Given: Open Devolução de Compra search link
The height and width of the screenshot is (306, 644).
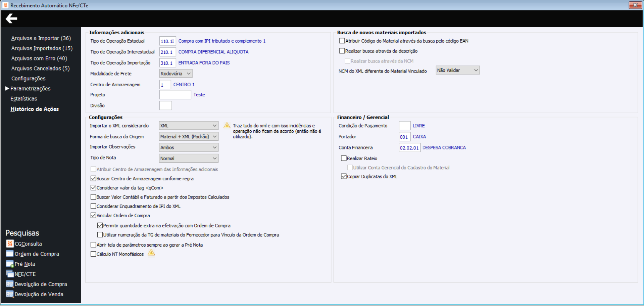Looking at the screenshot, I should (x=41, y=284).
